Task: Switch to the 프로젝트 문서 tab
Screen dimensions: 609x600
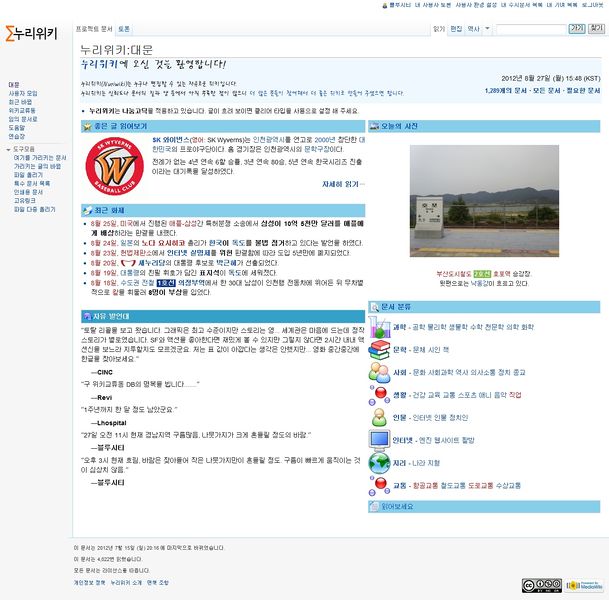Action: click(x=94, y=29)
